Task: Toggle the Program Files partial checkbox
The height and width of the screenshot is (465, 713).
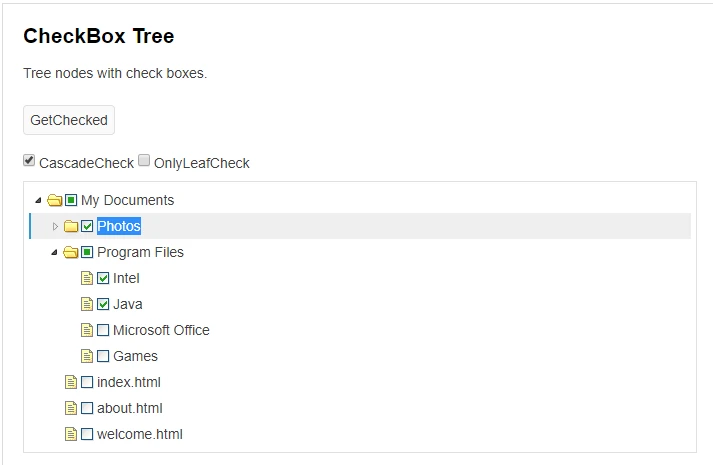Action: coord(87,252)
